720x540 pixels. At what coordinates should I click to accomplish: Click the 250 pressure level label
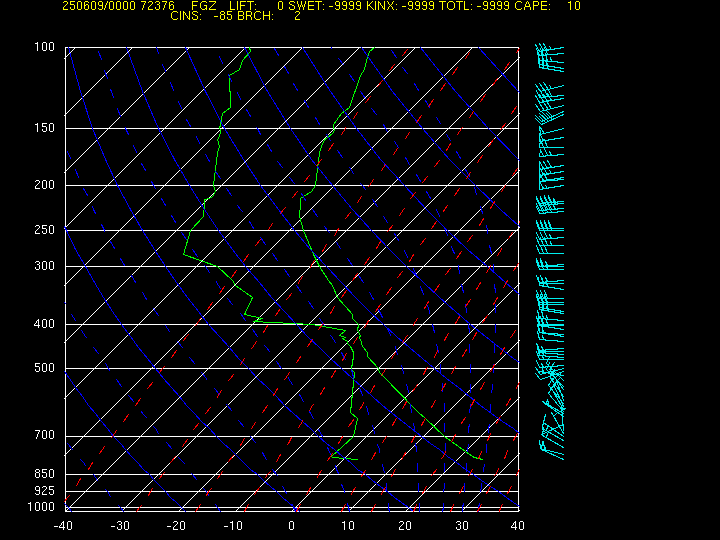click(x=45, y=229)
